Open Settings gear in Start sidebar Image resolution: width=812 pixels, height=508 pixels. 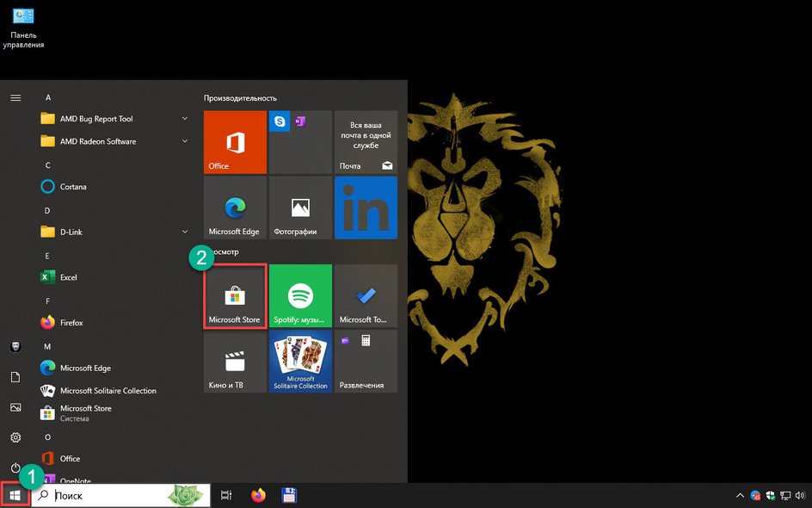click(x=15, y=437)
